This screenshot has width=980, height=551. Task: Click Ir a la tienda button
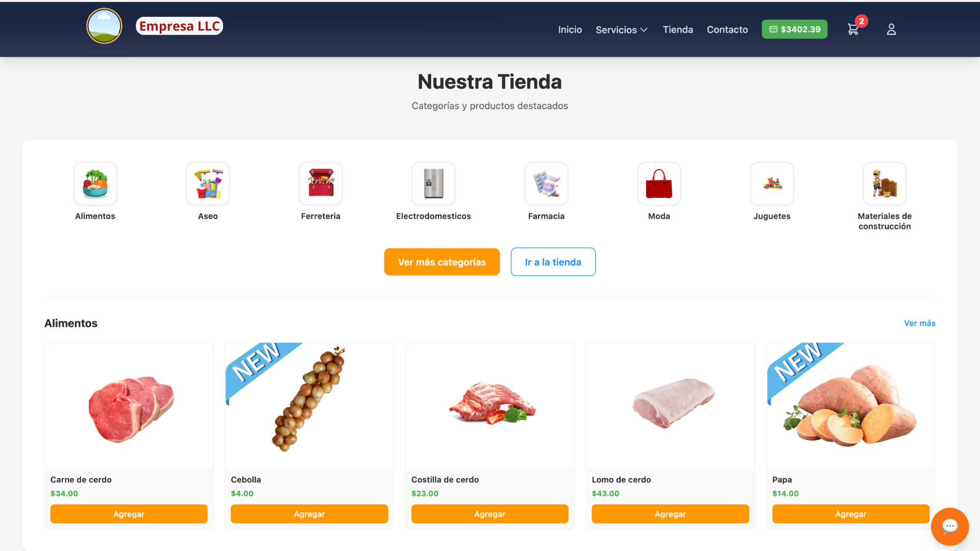click(x=553, y=262)
